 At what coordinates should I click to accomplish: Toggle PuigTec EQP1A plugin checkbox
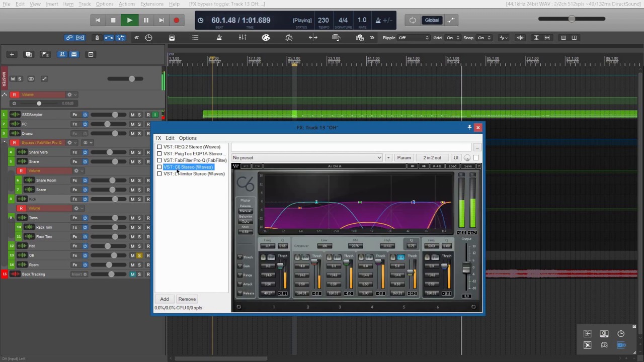pos(159,153)
